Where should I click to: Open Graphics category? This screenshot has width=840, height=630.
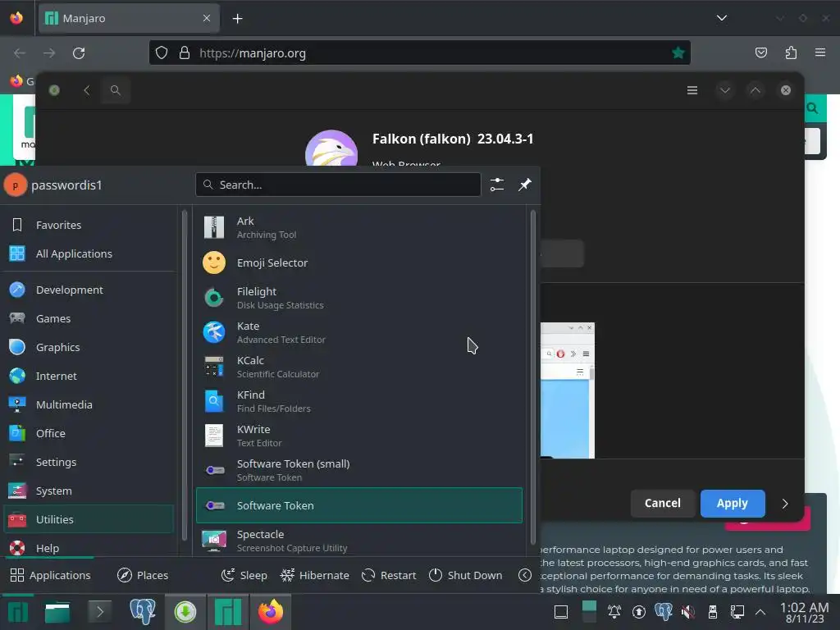click(89, 347)
